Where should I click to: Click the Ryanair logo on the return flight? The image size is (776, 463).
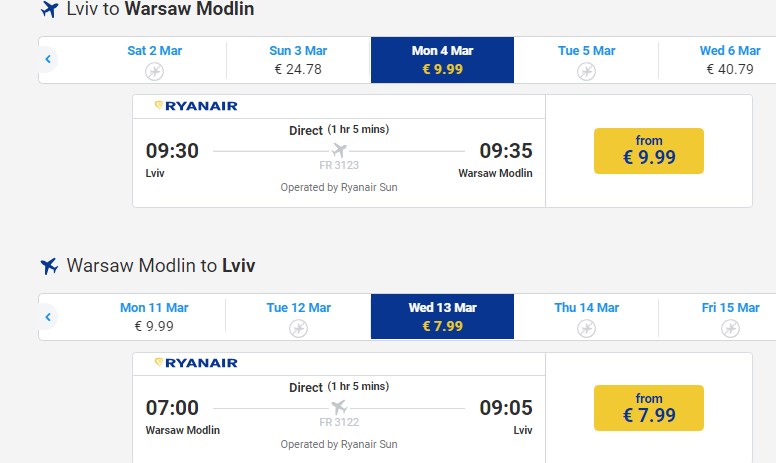(196, 362)
